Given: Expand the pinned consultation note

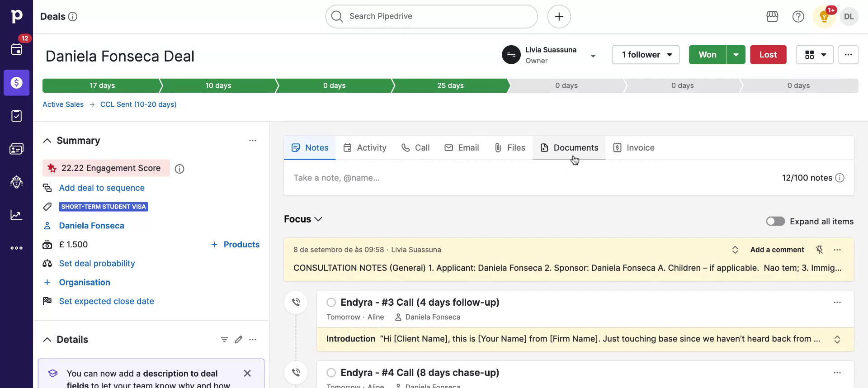Looking at the screenshot, I should 735,250.
